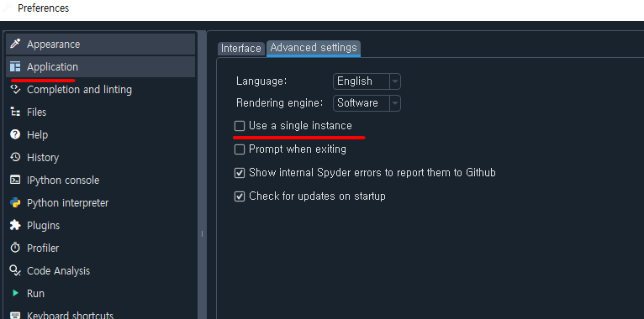Enable Prompt when exiting checkbox
Viewport: 644px width, 319px height.
(240, 149)
